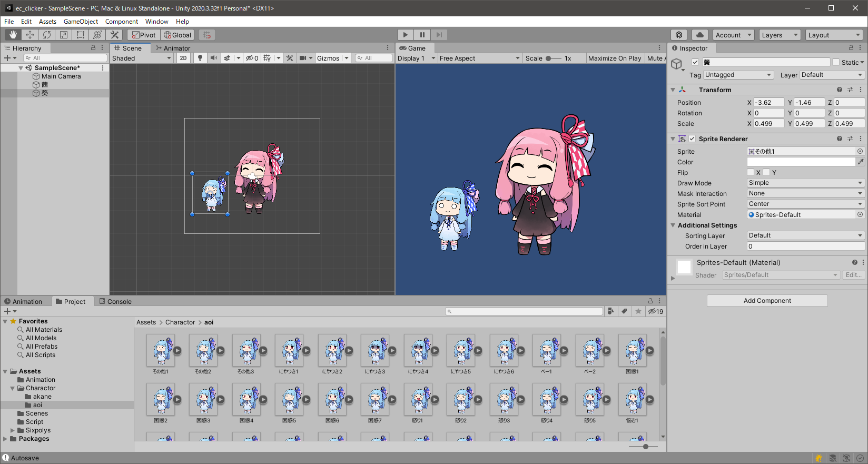This screenshot has height=464, width=868.
Task: Open Sorting Layer dropdown
Action: pyautogui.click(x=806, y=235)
